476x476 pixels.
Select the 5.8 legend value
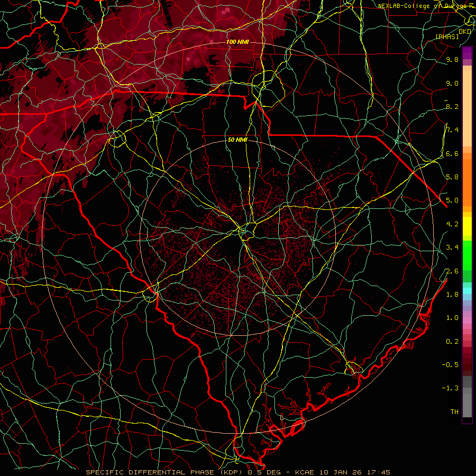pos(452,177)
